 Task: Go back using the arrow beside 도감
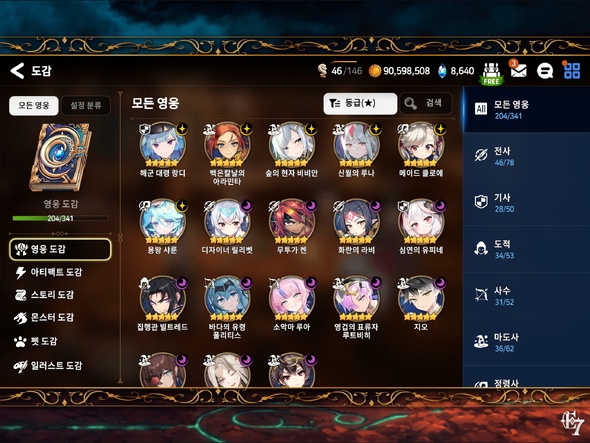pyautogui.click(x=17, y=71)
